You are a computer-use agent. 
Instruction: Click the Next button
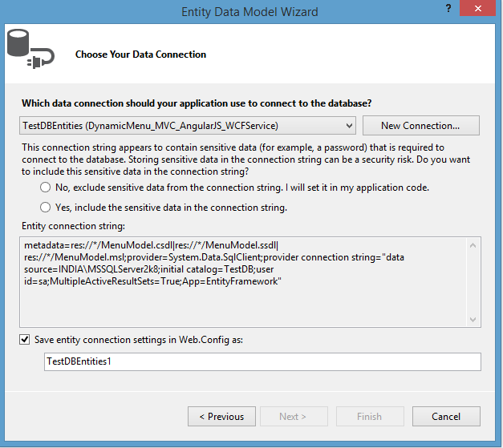pyautogui.click(x=293, y=417)
